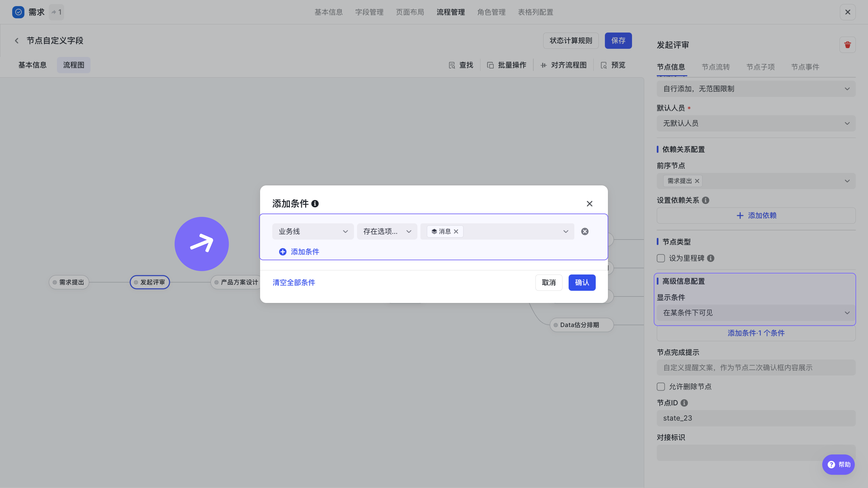Click the info icon next to 设为里程碑
Screen dimensions: 868x488
pyautogui.click(x=710, y=258)
